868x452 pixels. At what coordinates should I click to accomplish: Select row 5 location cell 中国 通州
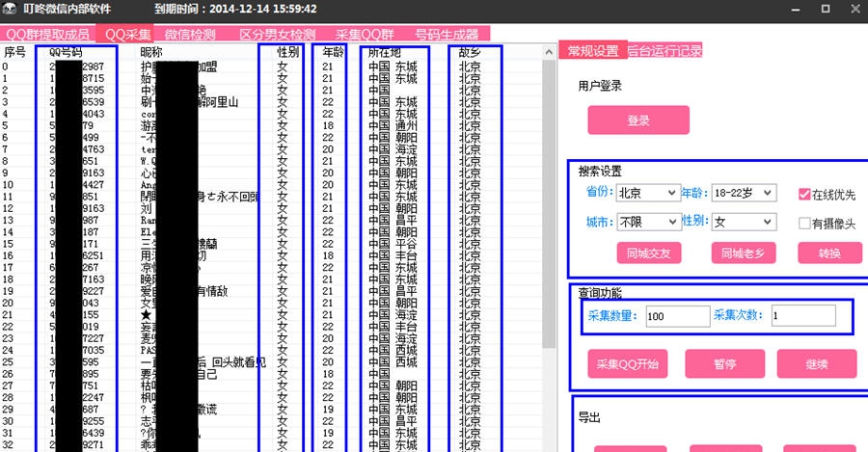pyautogui.click(x=393, y=125)
